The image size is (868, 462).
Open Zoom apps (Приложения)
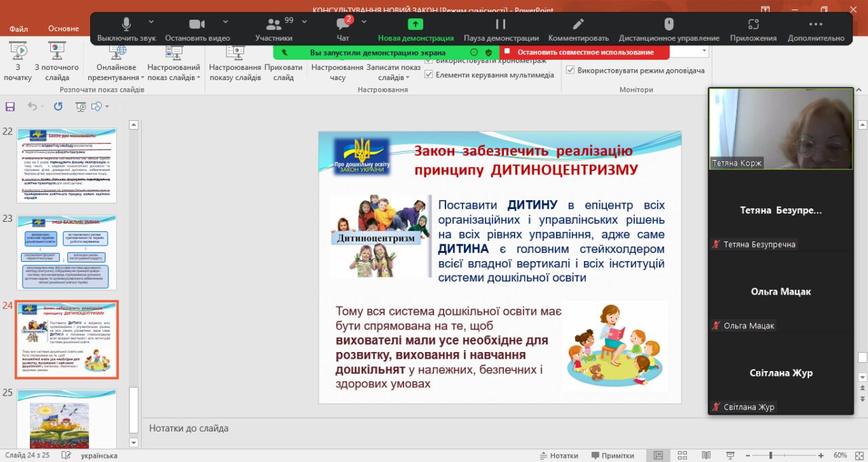click(x=753, y=30)
